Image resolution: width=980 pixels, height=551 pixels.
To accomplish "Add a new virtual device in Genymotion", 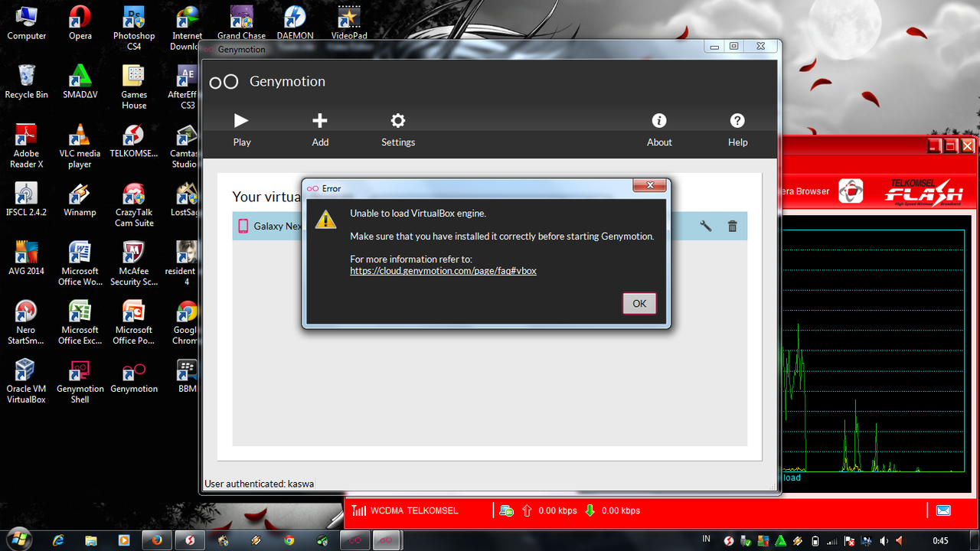I will pos(320,121).
